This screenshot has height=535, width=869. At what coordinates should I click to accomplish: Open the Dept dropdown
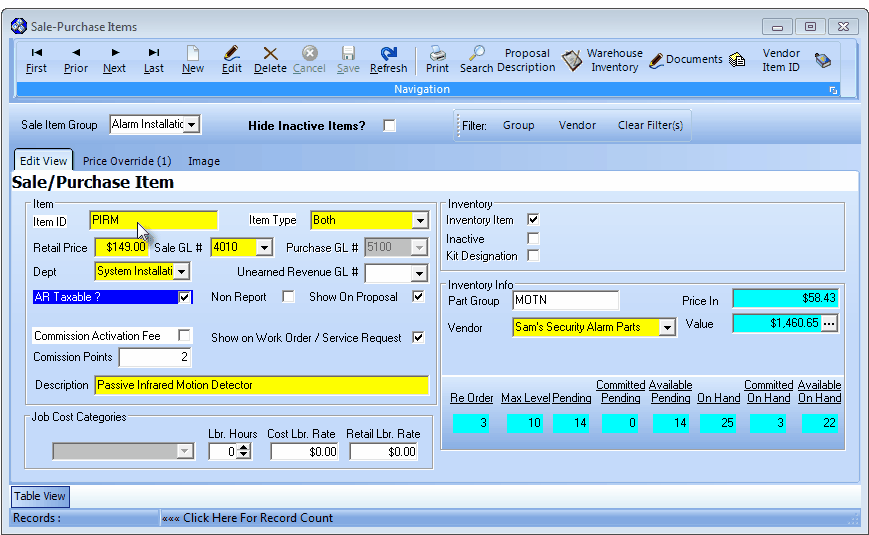click(x=181, y=272)
